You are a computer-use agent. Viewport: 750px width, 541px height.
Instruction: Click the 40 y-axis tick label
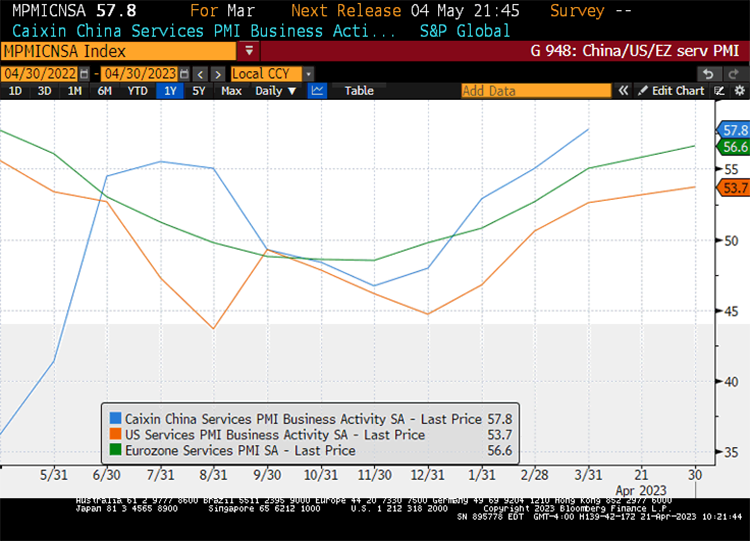731,382
